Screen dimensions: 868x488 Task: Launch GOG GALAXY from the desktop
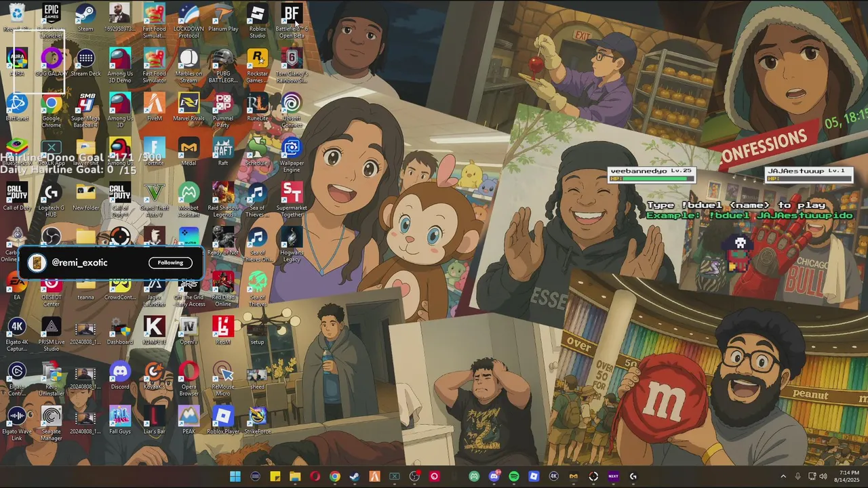[x=52, y=62]
